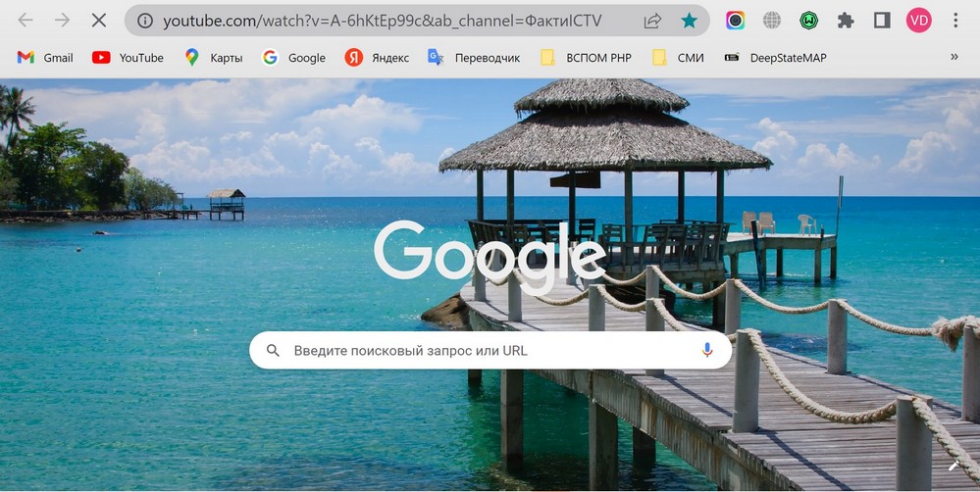
Task: Click the magnifier icon in search box
Action: tap(273, 350)
